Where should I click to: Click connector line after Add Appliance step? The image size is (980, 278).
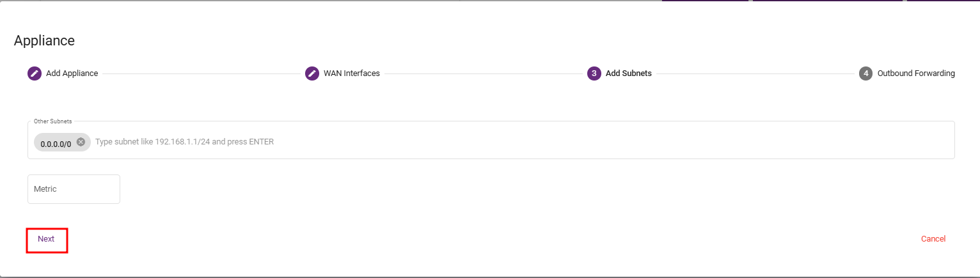pyautogui.click(x=201, y=73)
